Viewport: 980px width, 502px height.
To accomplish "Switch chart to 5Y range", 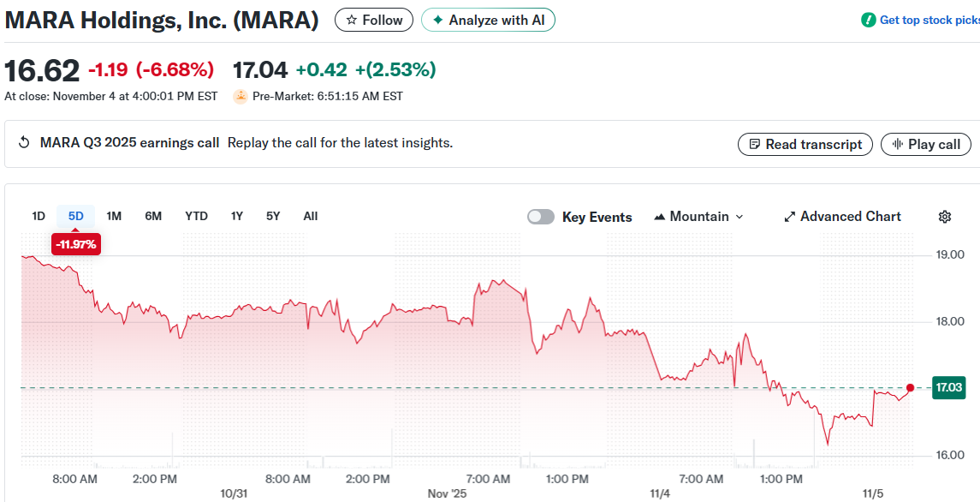I will pos(273,216).
